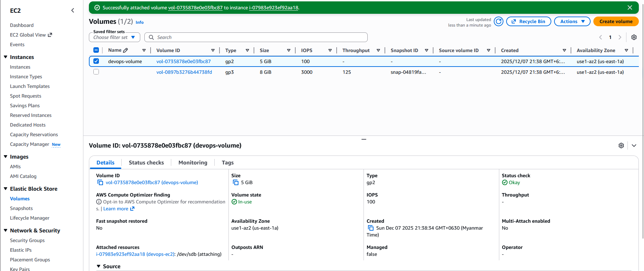Edit Name column pencil icon
The height and width of the screenshot is (271, 644).
coord(126,50)
